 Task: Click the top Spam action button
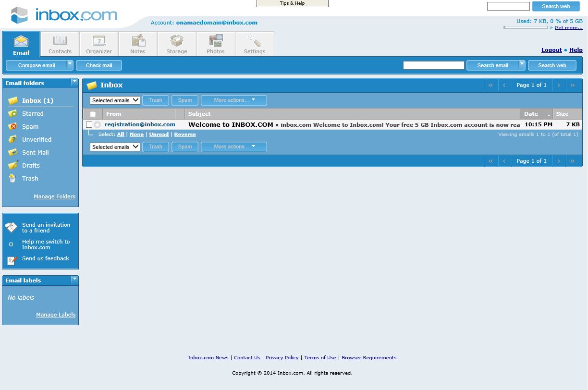(185, 100)
